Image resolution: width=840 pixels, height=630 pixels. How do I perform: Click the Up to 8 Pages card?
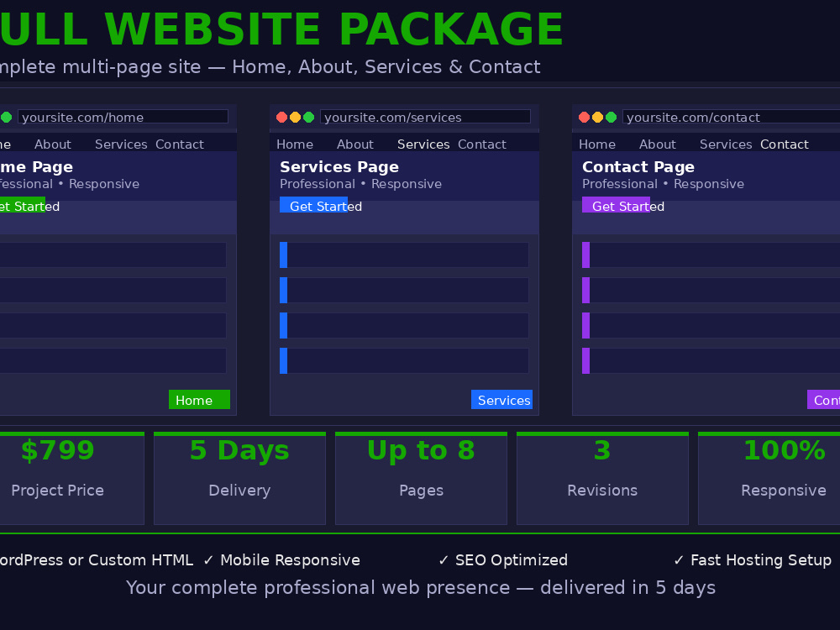click(x=421, y=478)
